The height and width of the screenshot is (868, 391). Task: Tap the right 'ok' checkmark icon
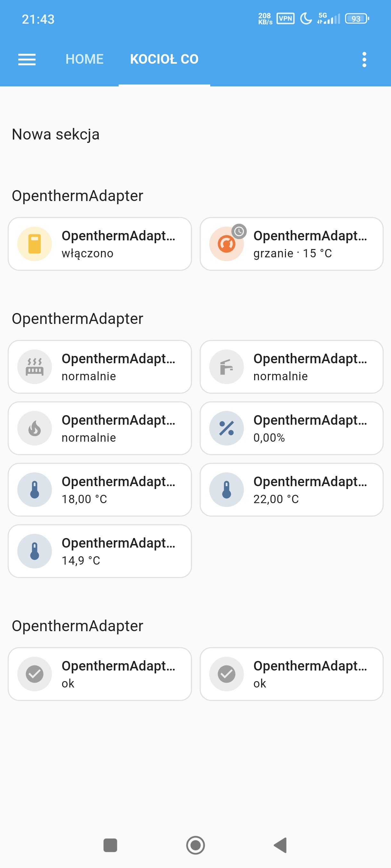pyautogui.click(x=226, y=674)
